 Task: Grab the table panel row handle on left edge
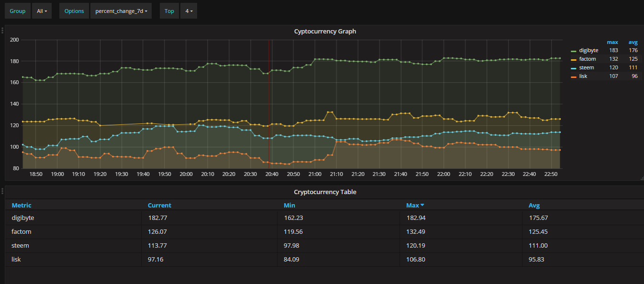2,191
